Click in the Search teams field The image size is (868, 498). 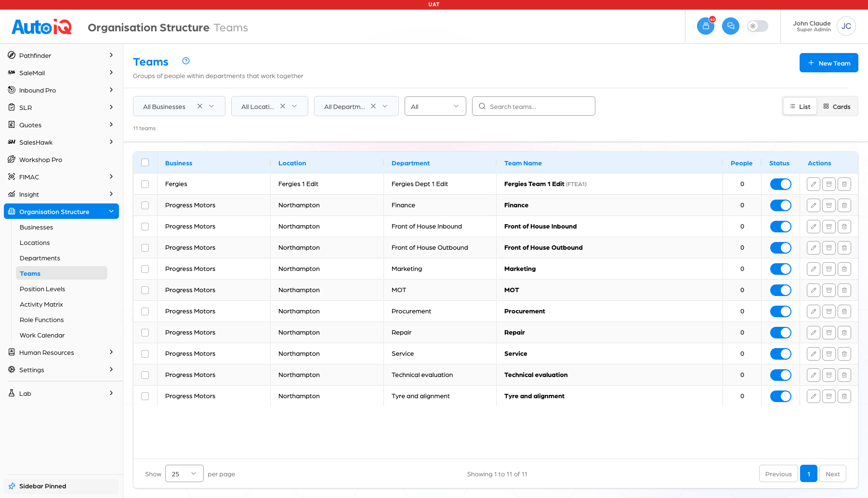pos(534,106)
